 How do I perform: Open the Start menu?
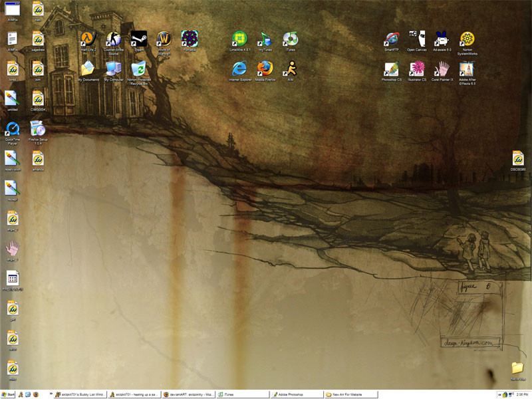(x=8, y=394)
